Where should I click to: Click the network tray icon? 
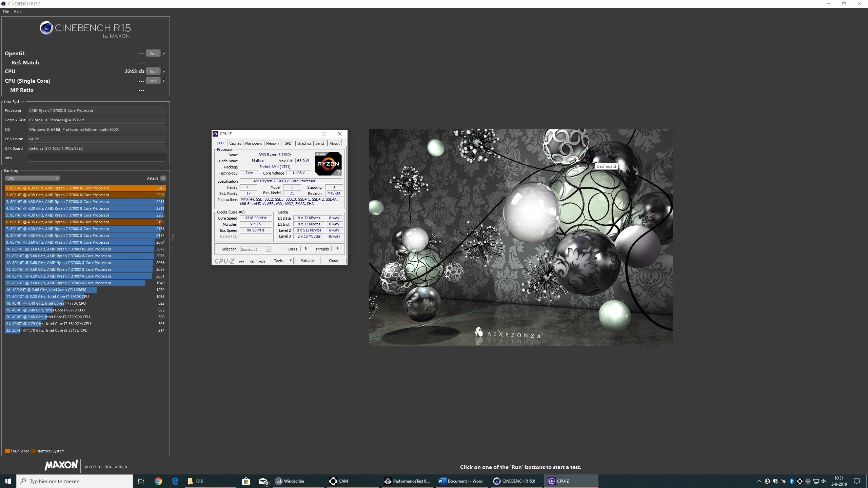(816, 481)
